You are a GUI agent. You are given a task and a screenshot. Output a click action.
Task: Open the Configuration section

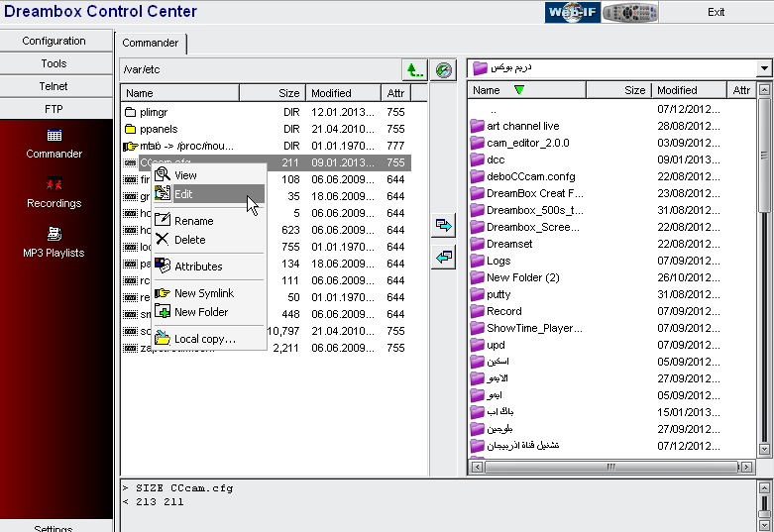[54, 41]
